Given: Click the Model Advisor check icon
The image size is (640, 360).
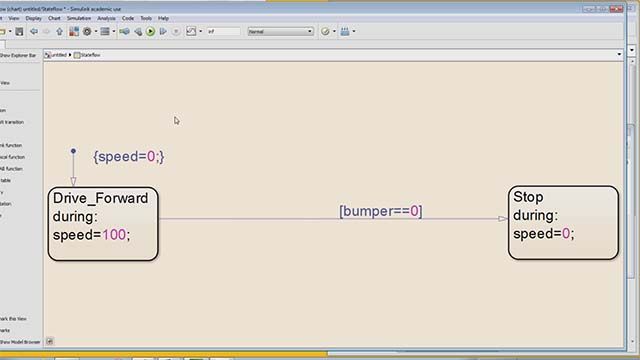Looking at the screenshot, I should 325,31.
